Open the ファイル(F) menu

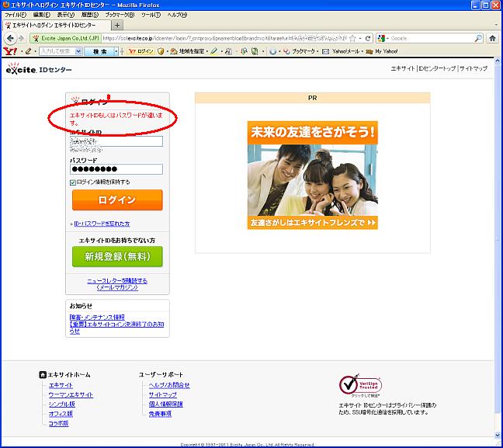16,15
